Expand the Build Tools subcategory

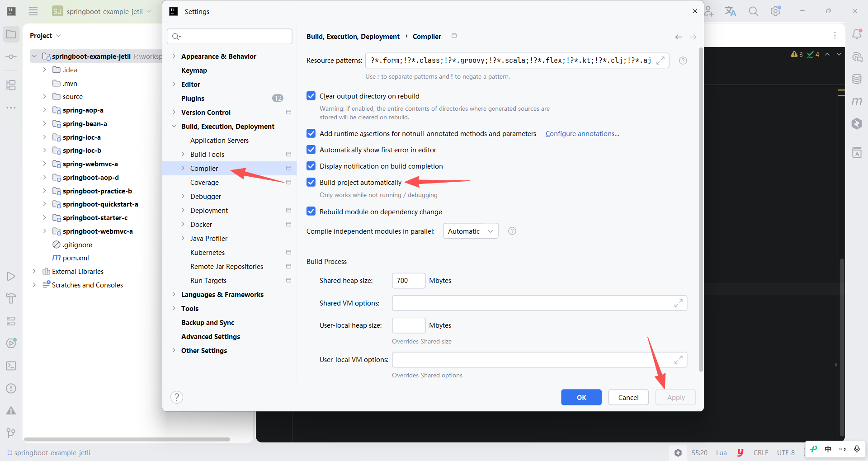tap(183, 154)
